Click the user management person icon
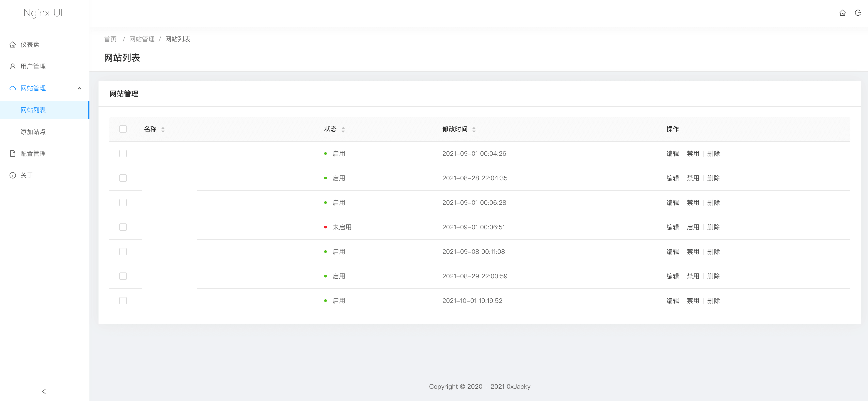This screenshot has width=868, height=401. [13, 66]
